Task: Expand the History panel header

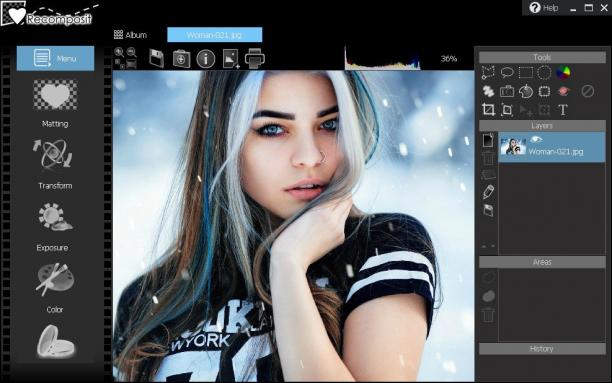Action: pyautogui.click(x=542, y=349)
